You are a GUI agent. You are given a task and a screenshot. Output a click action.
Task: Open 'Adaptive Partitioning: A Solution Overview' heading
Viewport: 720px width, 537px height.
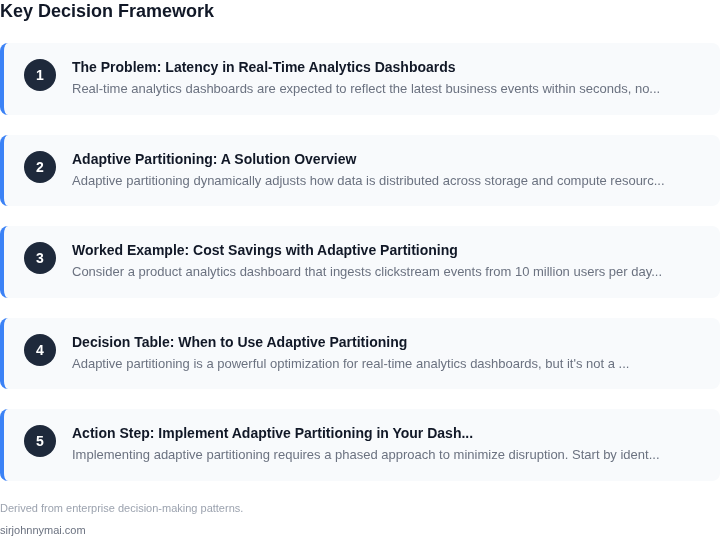[x=214, y=159]
